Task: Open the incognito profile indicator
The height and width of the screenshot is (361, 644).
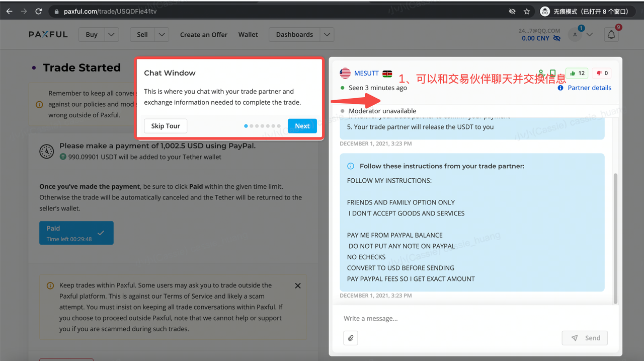Action: click(x=585, y=11)
